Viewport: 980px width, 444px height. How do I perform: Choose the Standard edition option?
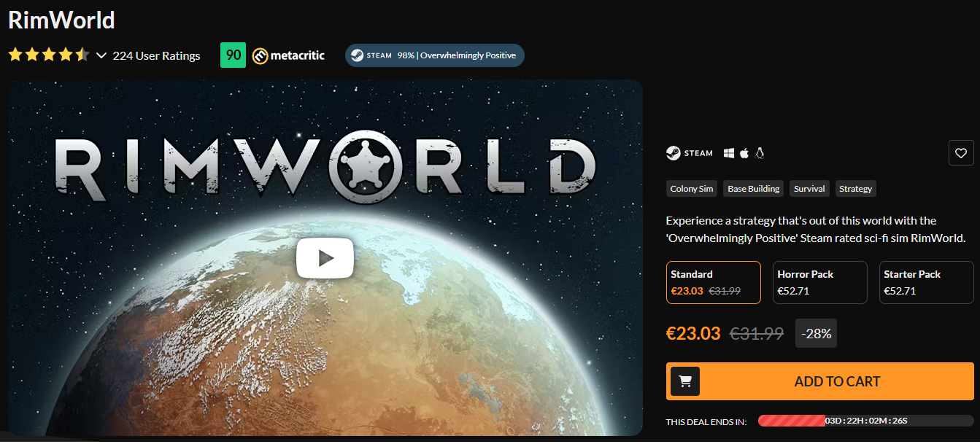point(714,282)
